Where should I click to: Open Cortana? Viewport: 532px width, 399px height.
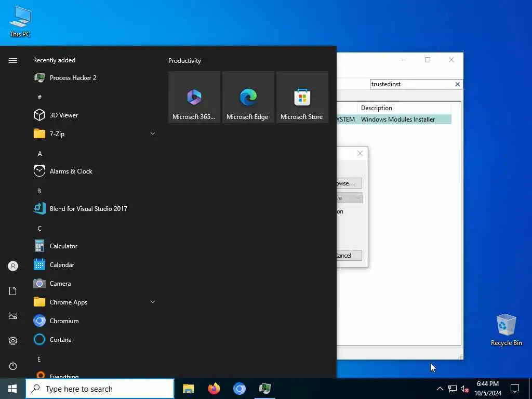coord(95,339)
